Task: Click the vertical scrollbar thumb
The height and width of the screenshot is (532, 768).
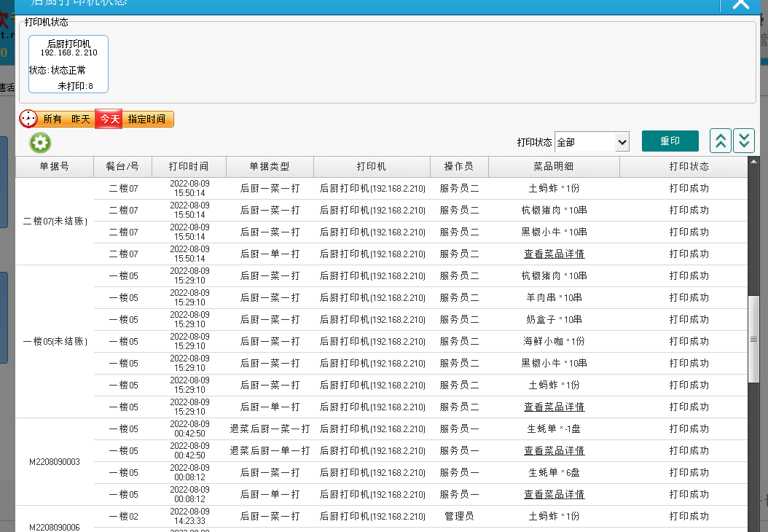Action: click(x=754, y=339)
